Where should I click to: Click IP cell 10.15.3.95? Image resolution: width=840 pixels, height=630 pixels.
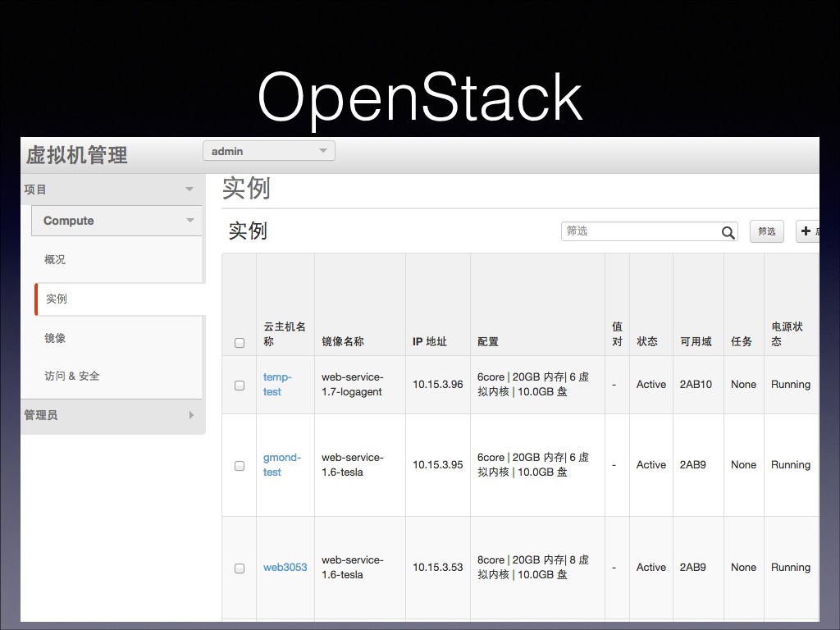(438, 465)
